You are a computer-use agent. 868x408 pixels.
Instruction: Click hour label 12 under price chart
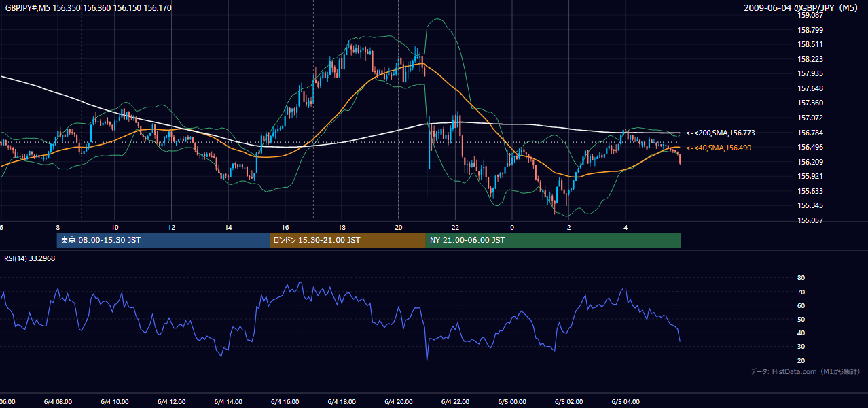point(172,228)
